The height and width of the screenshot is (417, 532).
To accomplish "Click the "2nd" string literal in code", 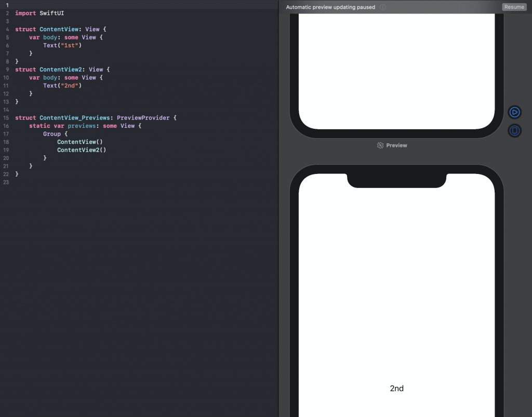I will pos(69,86).
